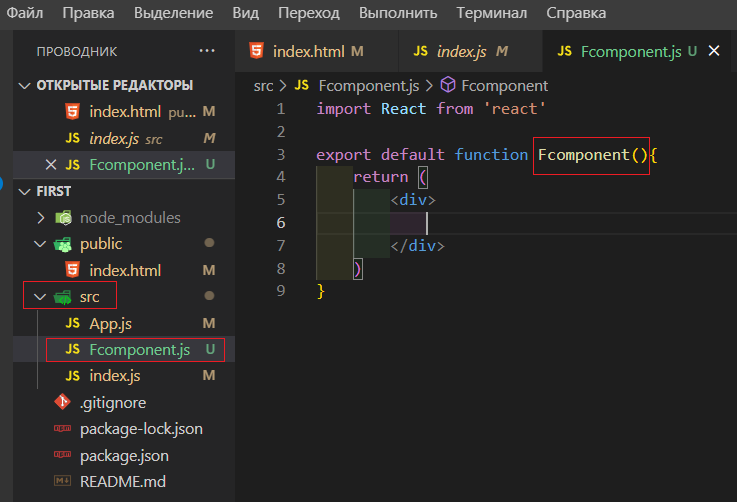Click the node_modules folder icon
Image resolution: width=737 pixels, height=502 pixels.
click(63, 218)
